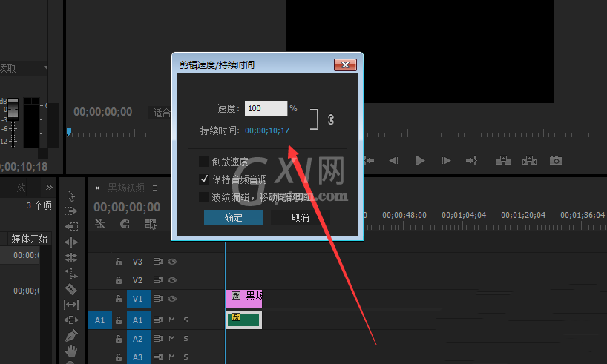This screenshot has width=607, height=364.
Task: Click the speed input field showing 100
Action: 266,108
